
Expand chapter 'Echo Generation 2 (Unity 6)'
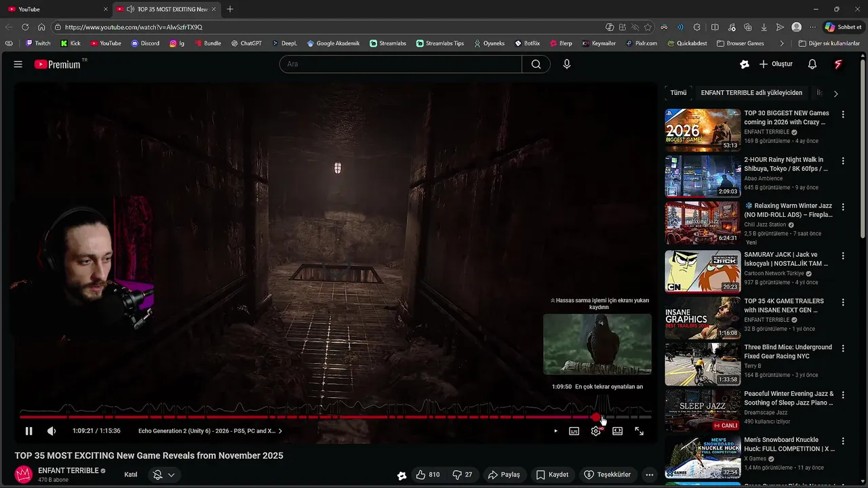[210, 431]
